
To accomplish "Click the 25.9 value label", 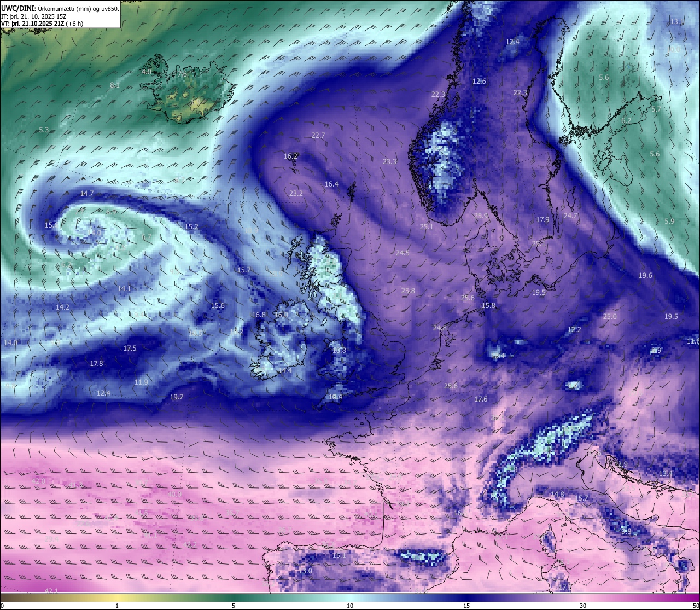I will [481, 216].
